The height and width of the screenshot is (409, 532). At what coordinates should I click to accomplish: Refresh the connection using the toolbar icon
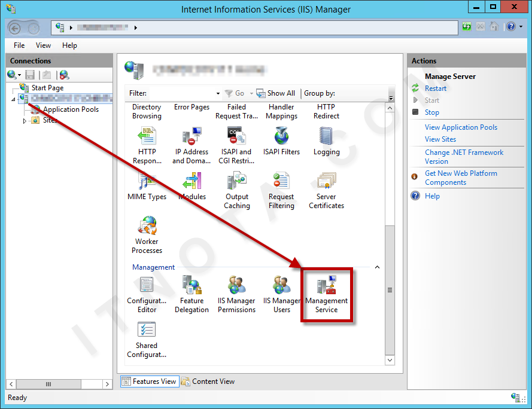pyautogui.click(x=466, y=26)
